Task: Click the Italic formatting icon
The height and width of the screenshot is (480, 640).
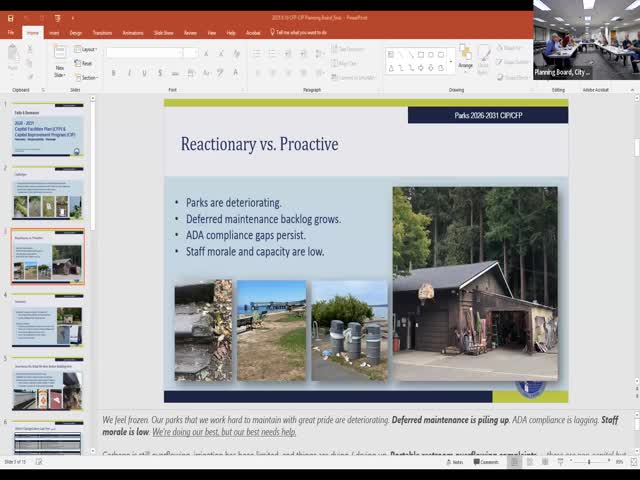Action: [129, 73]
